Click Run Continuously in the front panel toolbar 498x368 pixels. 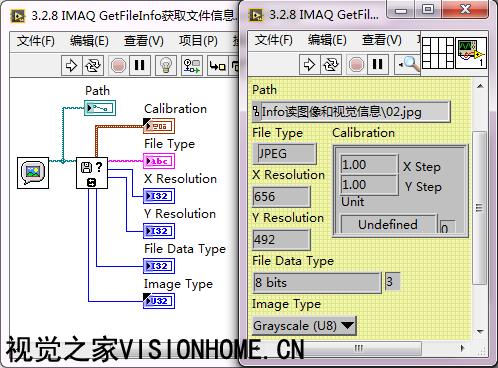tap(330, 64)
